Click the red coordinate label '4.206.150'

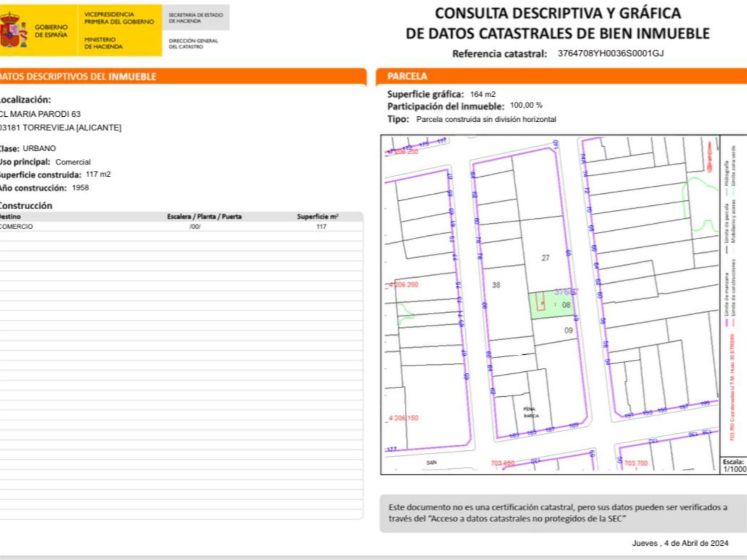tap(403, 418)
